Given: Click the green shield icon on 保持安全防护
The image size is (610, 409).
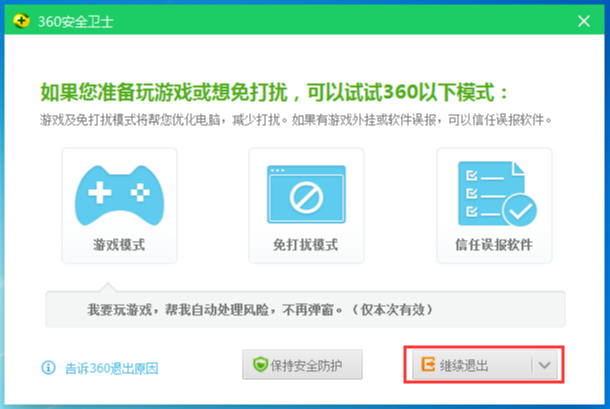Looking at the screenshot, I should tap(257, 366).
